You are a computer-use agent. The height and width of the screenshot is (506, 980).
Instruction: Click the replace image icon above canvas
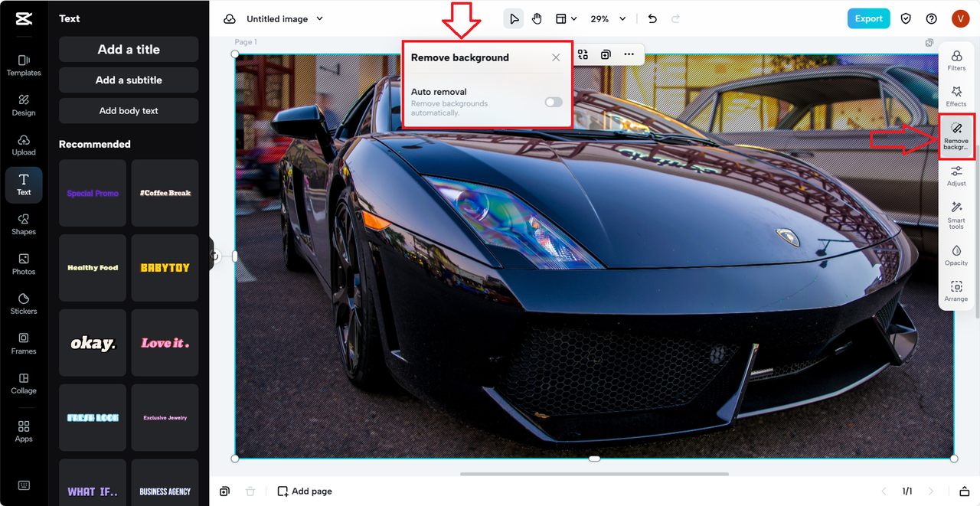point(583,54)
